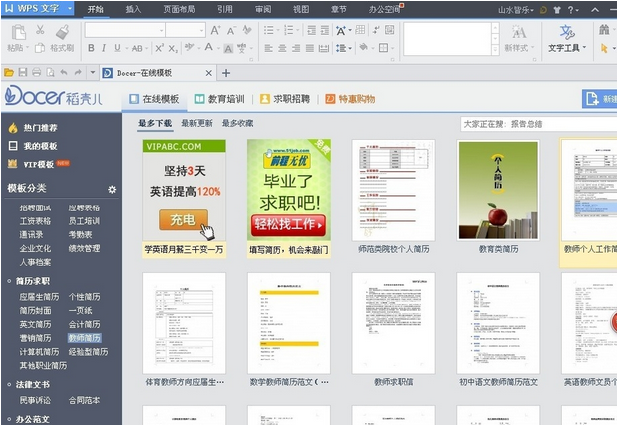Open the font size dropdown

[201, 30]
